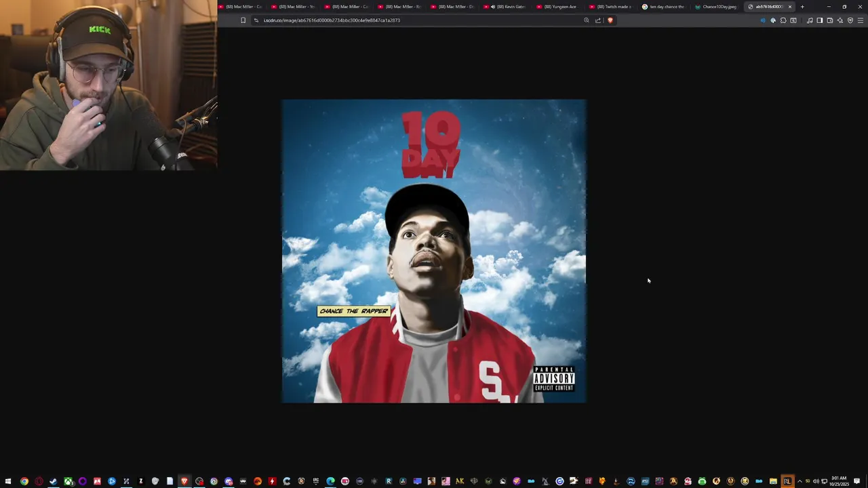Open the Brave main menu hamburger

pyautogui.click(x=861, y=20)
